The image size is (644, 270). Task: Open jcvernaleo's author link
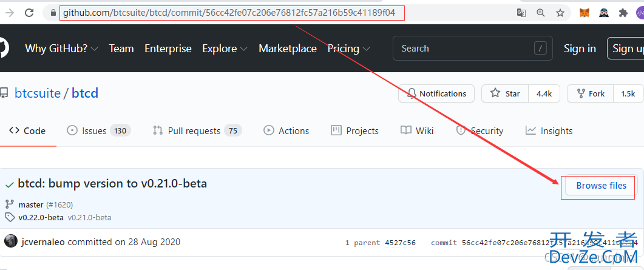coord(42,242)
